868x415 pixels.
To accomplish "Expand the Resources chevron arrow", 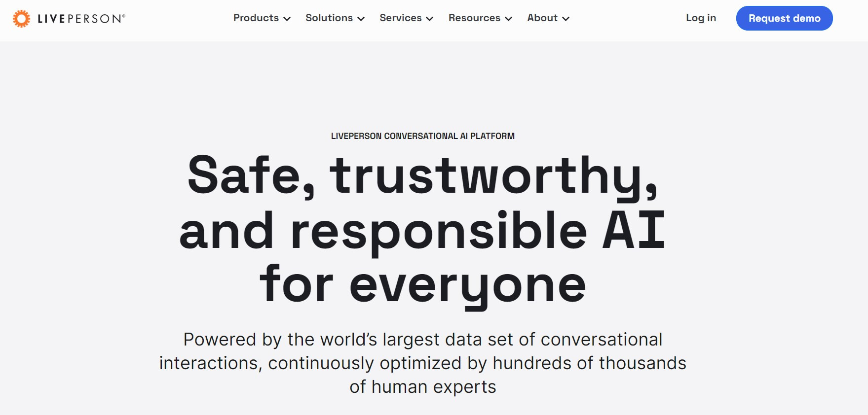I will (508, 19).
